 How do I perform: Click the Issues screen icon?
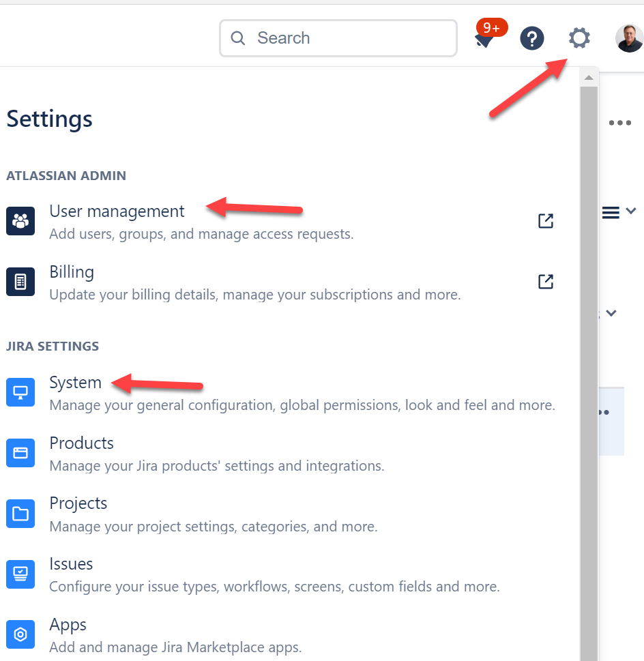click(20, 574)
